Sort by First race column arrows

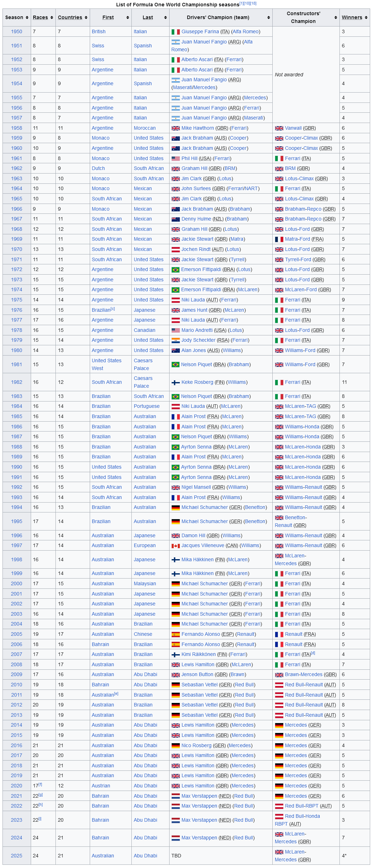coord(128,17)
